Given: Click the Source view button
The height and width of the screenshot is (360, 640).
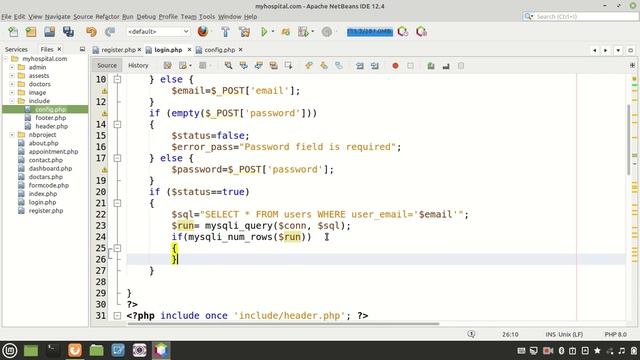Looking at the screenshot, I should (x=107, y=65).
